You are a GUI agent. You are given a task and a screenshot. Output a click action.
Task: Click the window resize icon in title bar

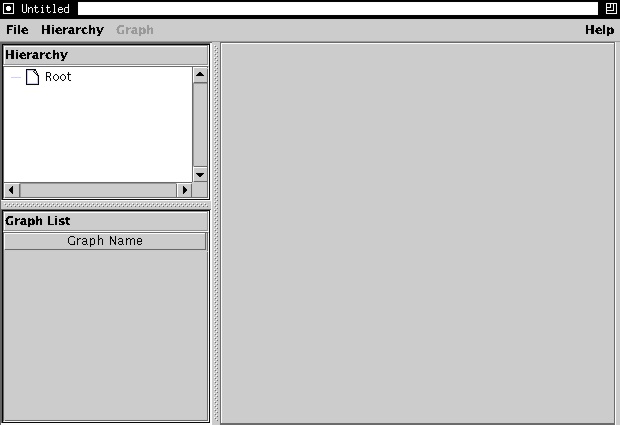[611, 8]
